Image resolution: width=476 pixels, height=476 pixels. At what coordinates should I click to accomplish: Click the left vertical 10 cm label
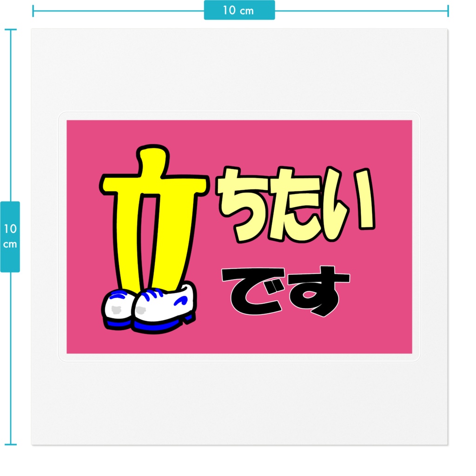[x=10, y=237]
